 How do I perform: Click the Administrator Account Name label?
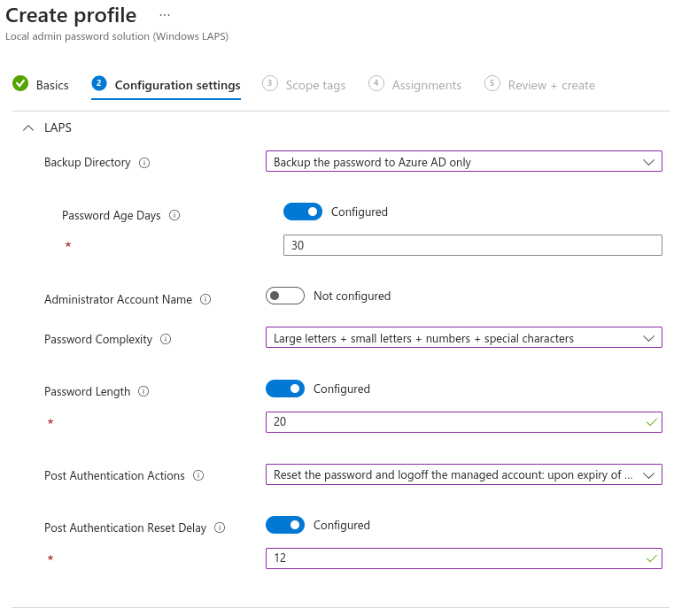(118, 299)
